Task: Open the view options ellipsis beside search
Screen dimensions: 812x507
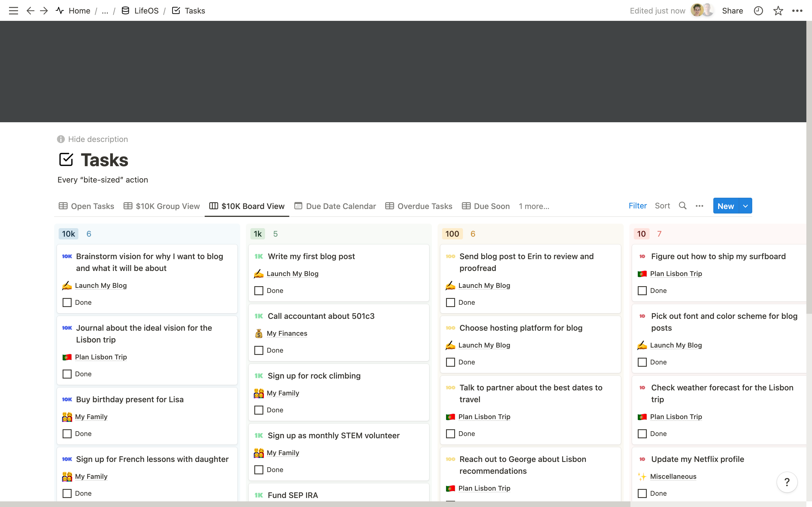Action: click(x=699, y=206)
